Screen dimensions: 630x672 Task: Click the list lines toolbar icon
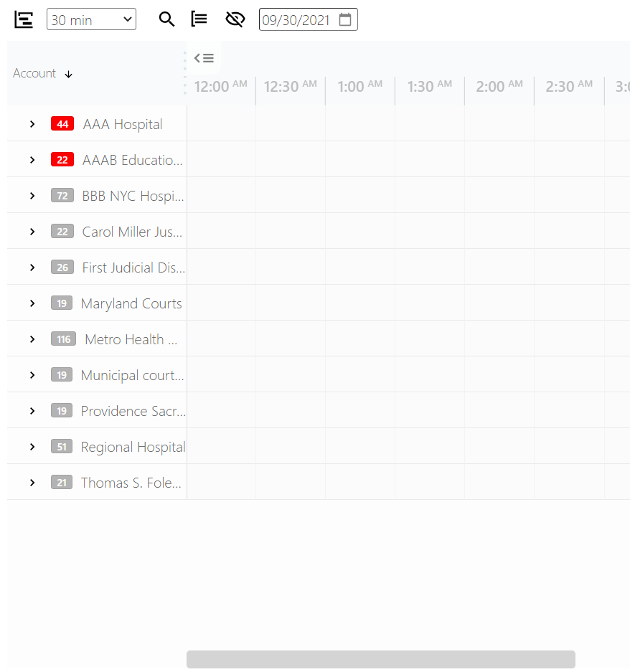pos(199,19)
